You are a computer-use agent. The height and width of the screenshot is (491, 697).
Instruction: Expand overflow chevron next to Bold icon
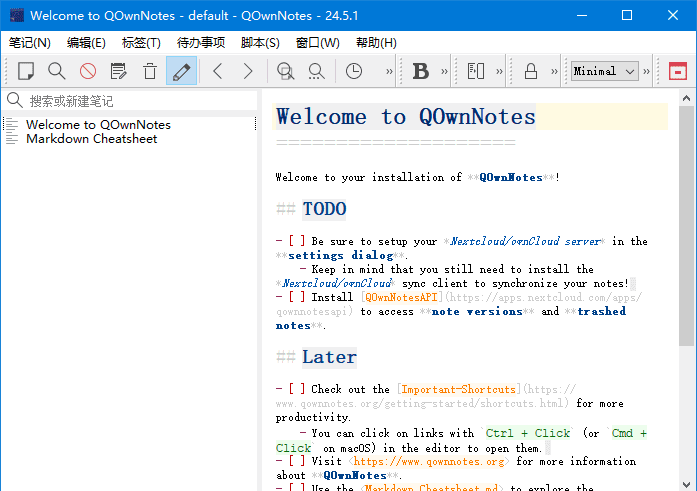tap(445, 72)
